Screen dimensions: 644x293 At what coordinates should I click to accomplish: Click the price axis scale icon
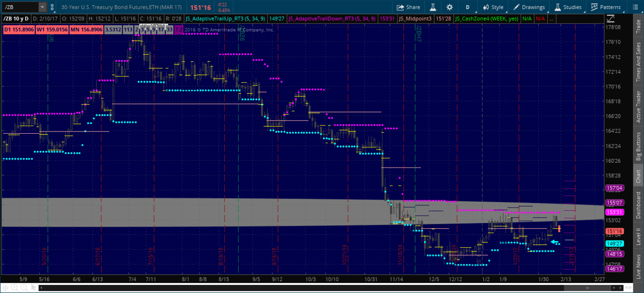(611, 19)
